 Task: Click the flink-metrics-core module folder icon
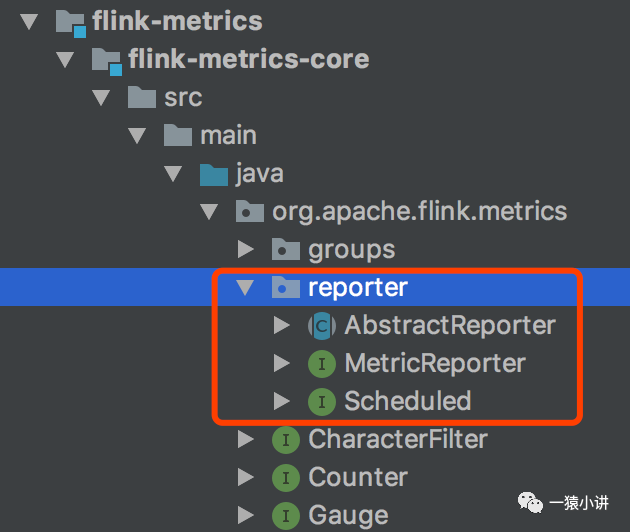(106, 60)
